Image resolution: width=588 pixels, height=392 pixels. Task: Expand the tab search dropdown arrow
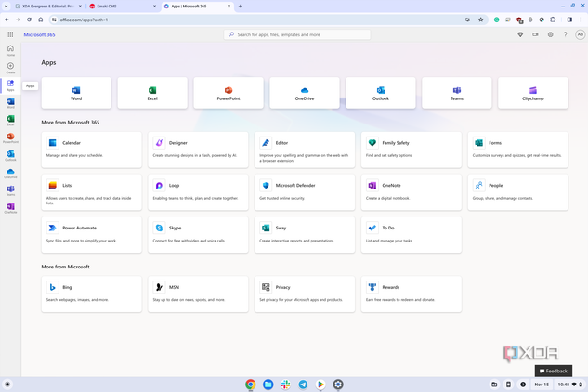(6, 7)
